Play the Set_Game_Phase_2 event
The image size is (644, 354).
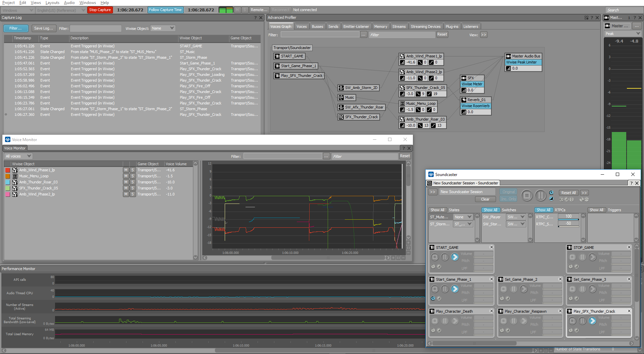tap(524, 289)
